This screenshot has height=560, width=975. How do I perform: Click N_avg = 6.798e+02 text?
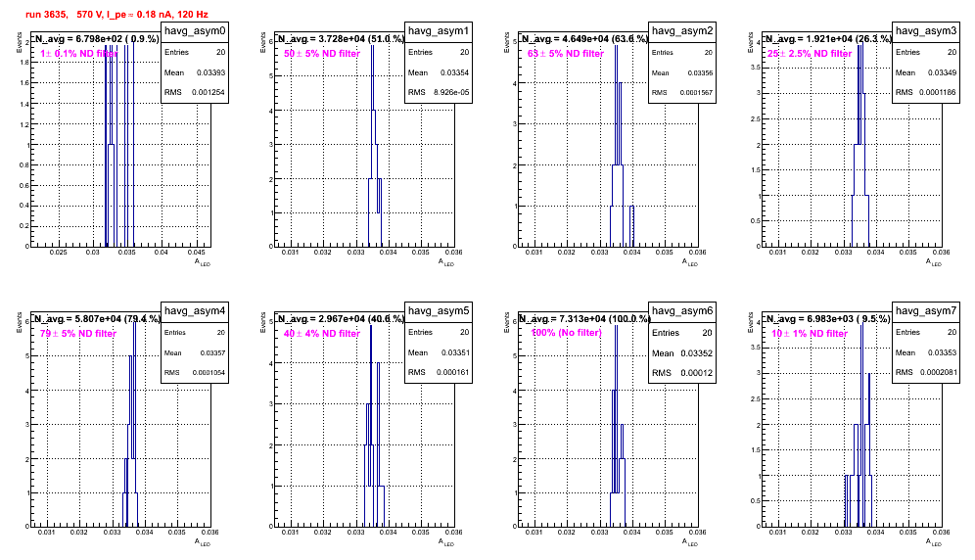click(96, 38)
